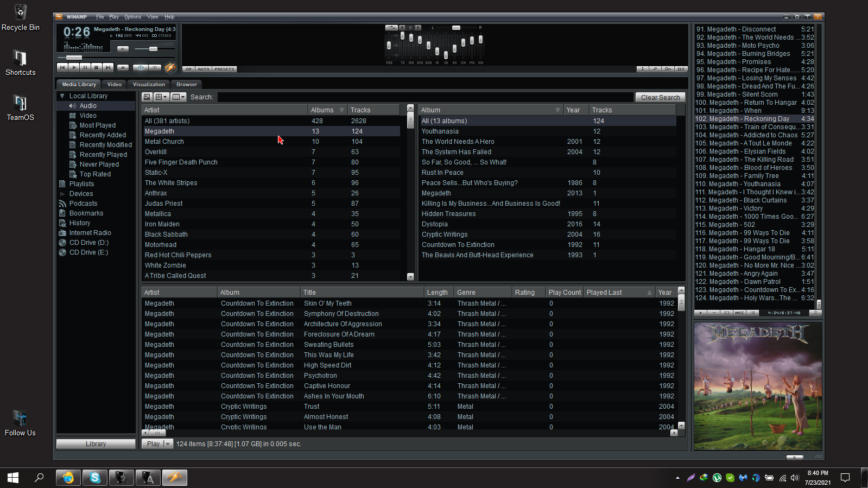Open the playlist MISC menu

[739, 313]
